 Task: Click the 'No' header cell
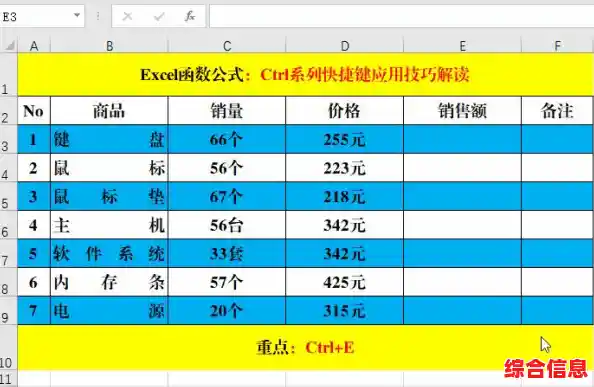34,111
